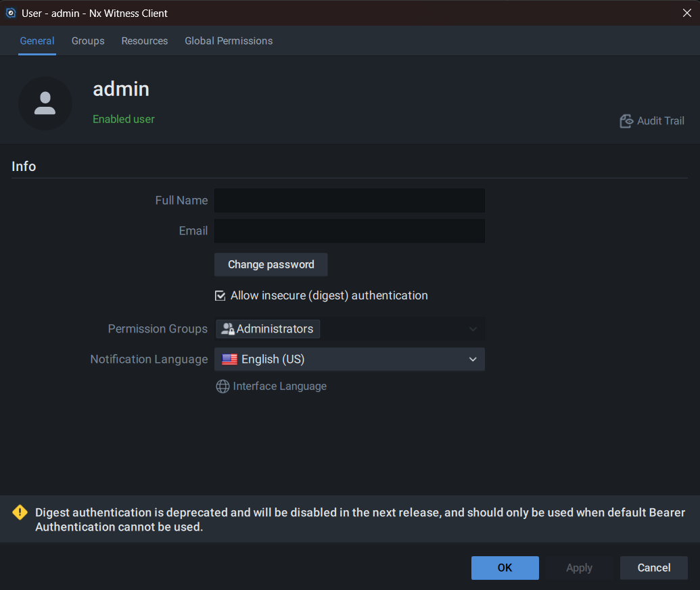Dismiss dialog with Cancel button

coord(653,568)
